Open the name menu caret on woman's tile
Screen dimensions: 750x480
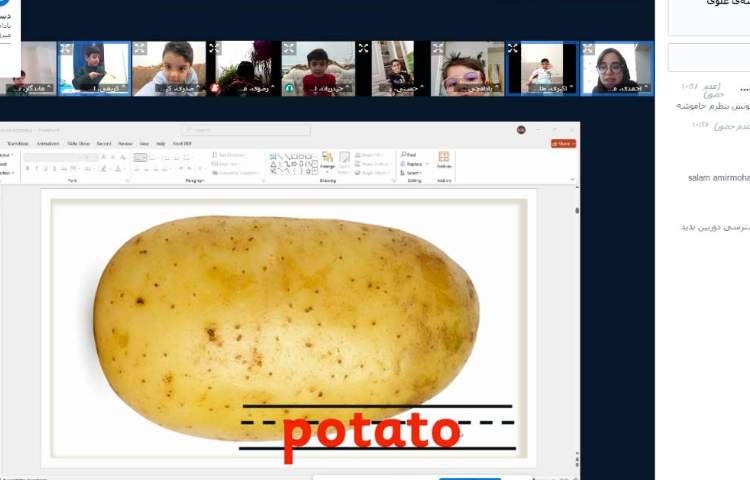646,87
